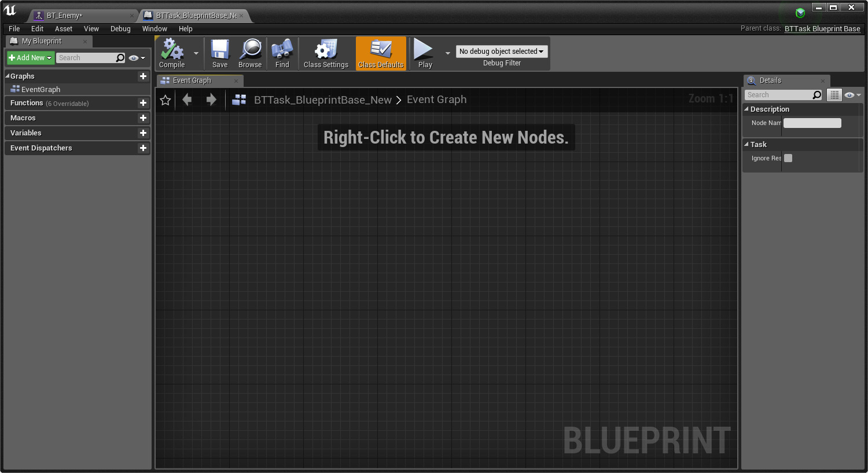Save the current asset
Image resolution: width=868 pixels, height=473 pixels.
pos(219,53)
